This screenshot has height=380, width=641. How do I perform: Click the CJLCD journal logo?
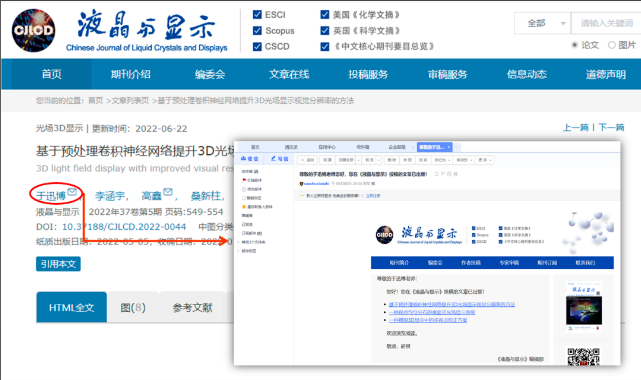(34, 30)
